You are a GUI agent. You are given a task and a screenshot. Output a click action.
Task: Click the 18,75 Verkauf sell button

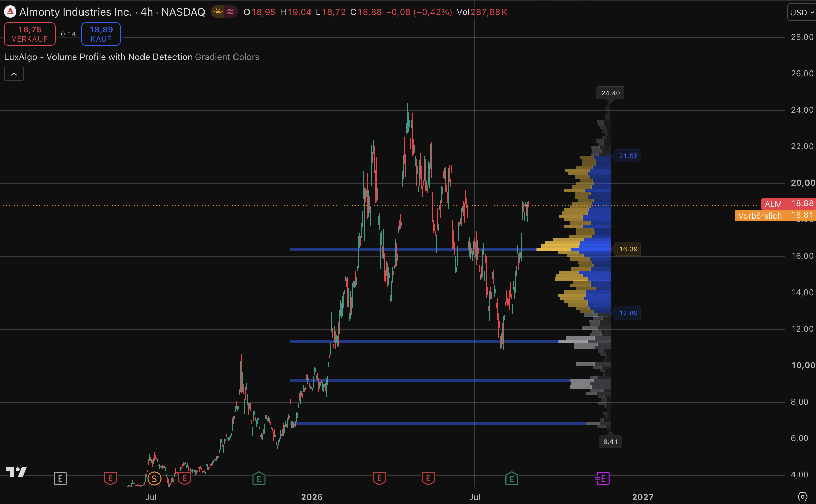(x=30, y=34)
